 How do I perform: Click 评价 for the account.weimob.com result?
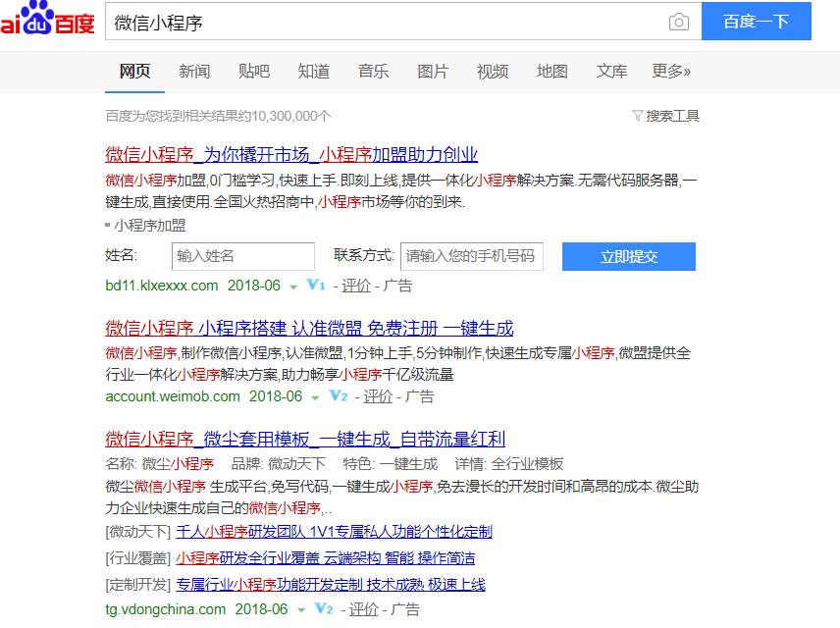pos(378,396)
